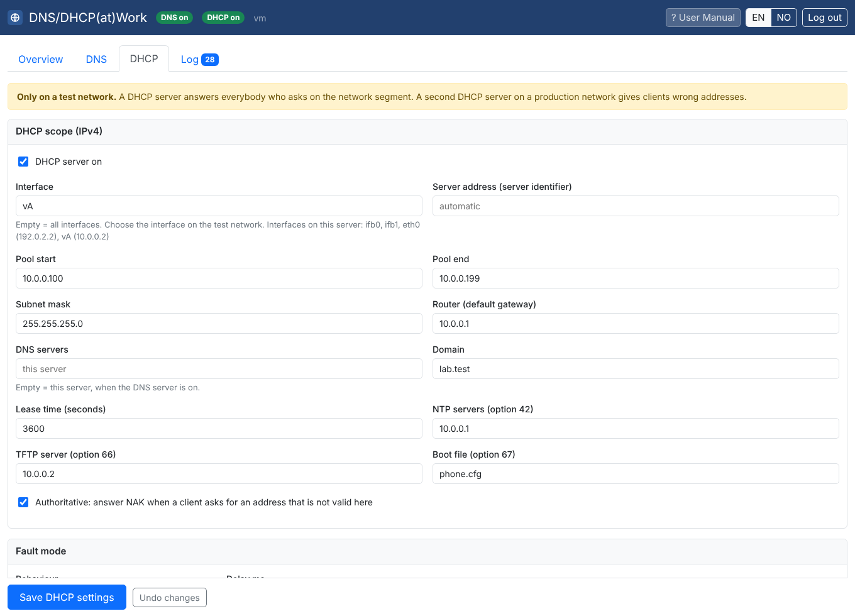Click Save DHCP settings

point(67,597)
